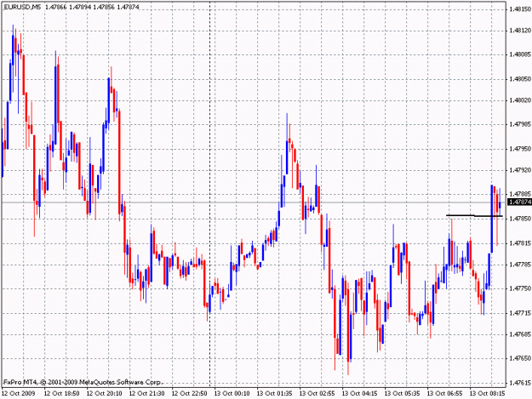Click the 1.47850 price axis label
Screen dimensions: 532x399
520,219
